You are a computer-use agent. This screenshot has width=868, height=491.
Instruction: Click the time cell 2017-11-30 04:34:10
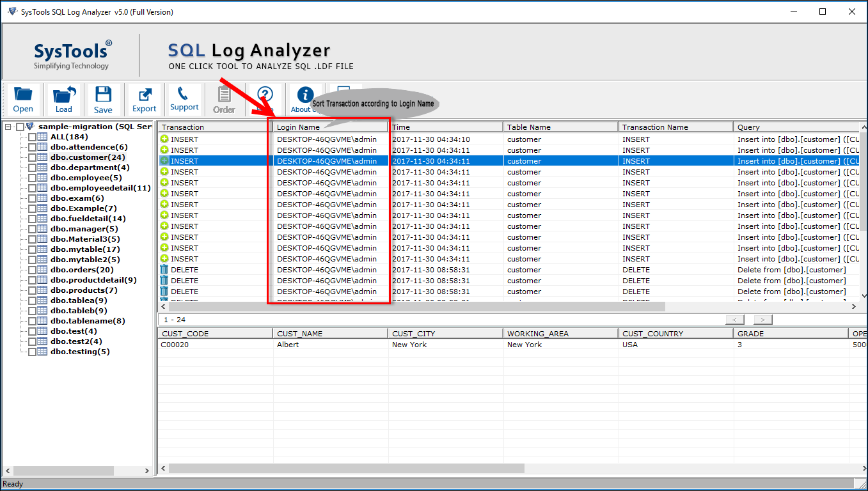click(x=446, y=139)
